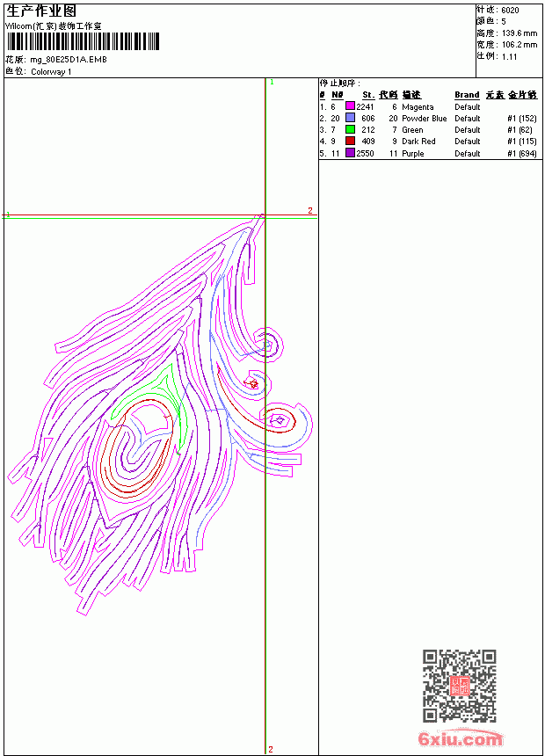The height and width of the screenshot is (756, 545).
Task: Click the Dark Red stitch count 409
Action: pos(368,142)
